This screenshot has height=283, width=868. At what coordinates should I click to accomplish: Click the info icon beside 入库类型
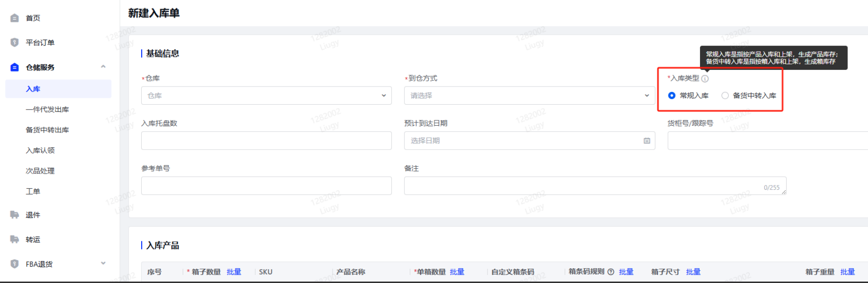(705, 79)
